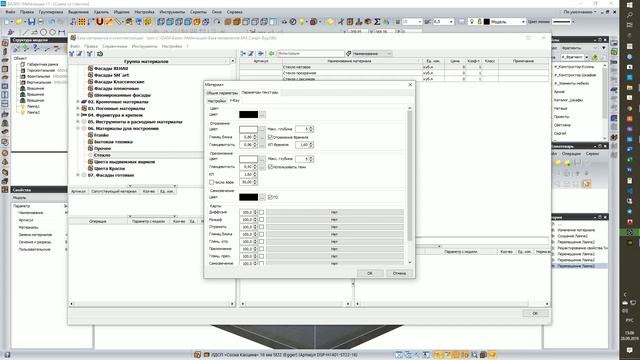The image size is (640, 360).
Task: Enable the Преломление map checkbox
Action: click(x=261, y=249)
